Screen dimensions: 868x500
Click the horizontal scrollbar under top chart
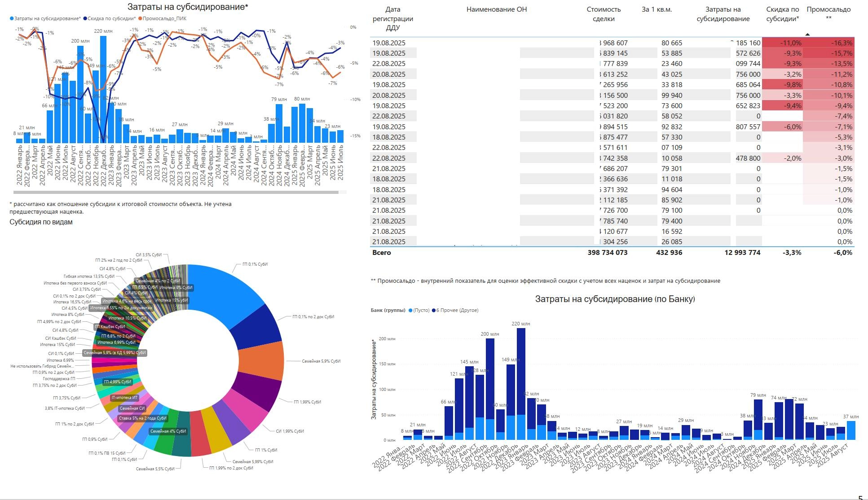(x=175, y=192)
